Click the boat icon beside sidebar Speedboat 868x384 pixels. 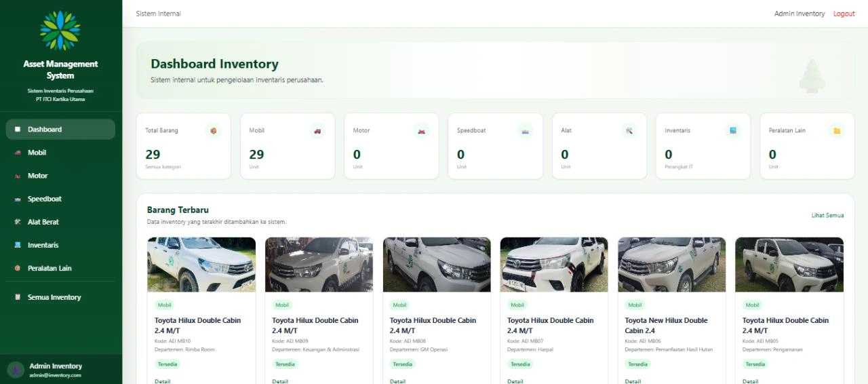(18, 199)
